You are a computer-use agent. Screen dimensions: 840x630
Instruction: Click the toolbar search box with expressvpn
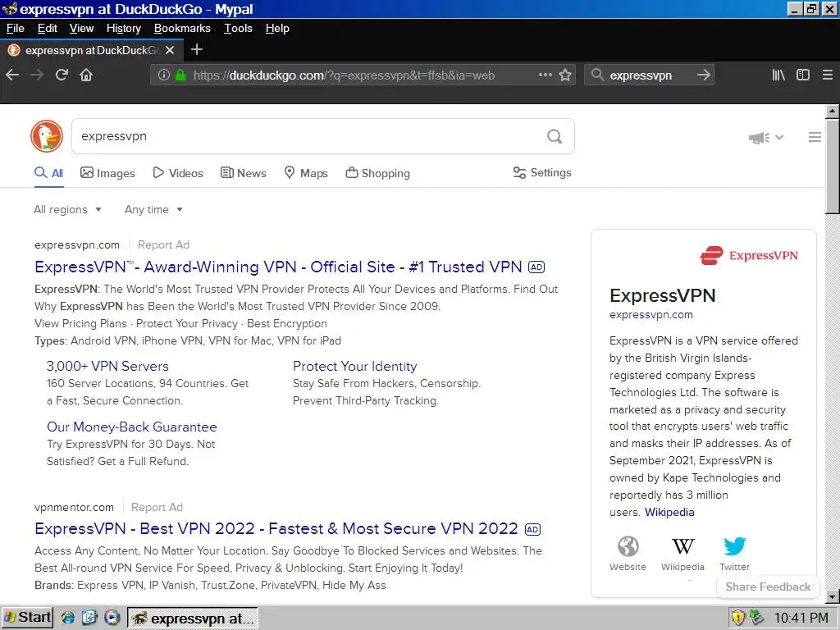point(651,75)
